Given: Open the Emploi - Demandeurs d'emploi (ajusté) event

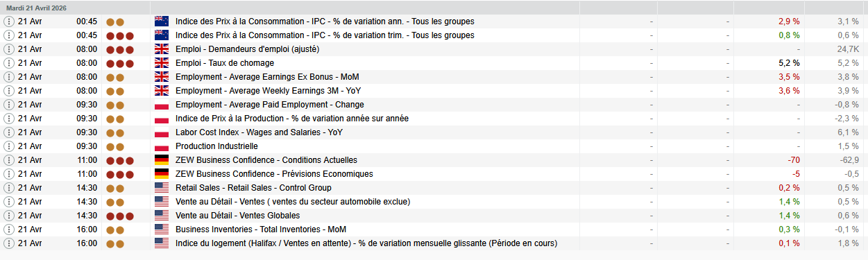Looking at the screenshot, I should (x=247, y=49).
